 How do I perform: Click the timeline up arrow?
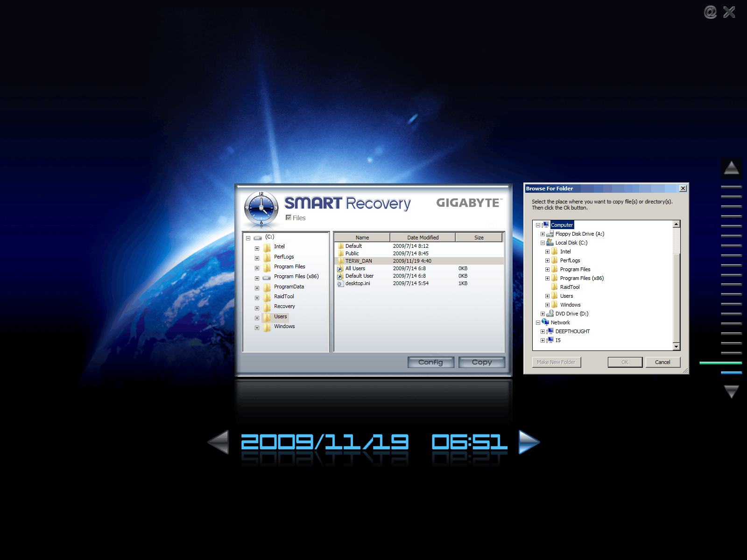(731, 168)
